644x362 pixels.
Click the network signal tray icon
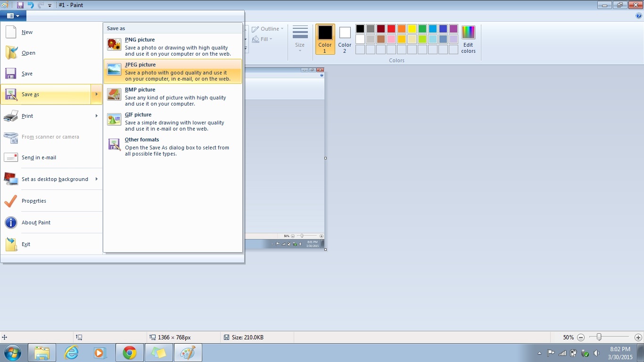click(562, 353)
